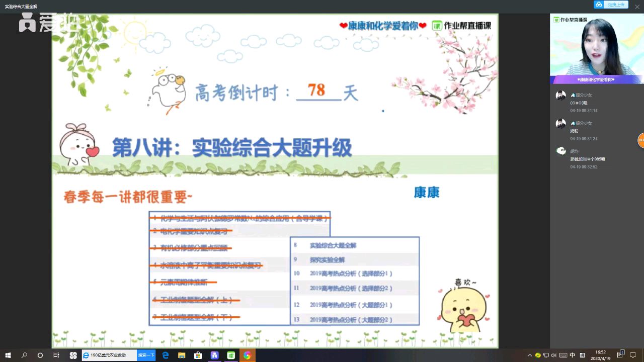Open the Windows notification center
Image resolution: width=644 pixels, height=362 pixels.
tap(633, 355)
